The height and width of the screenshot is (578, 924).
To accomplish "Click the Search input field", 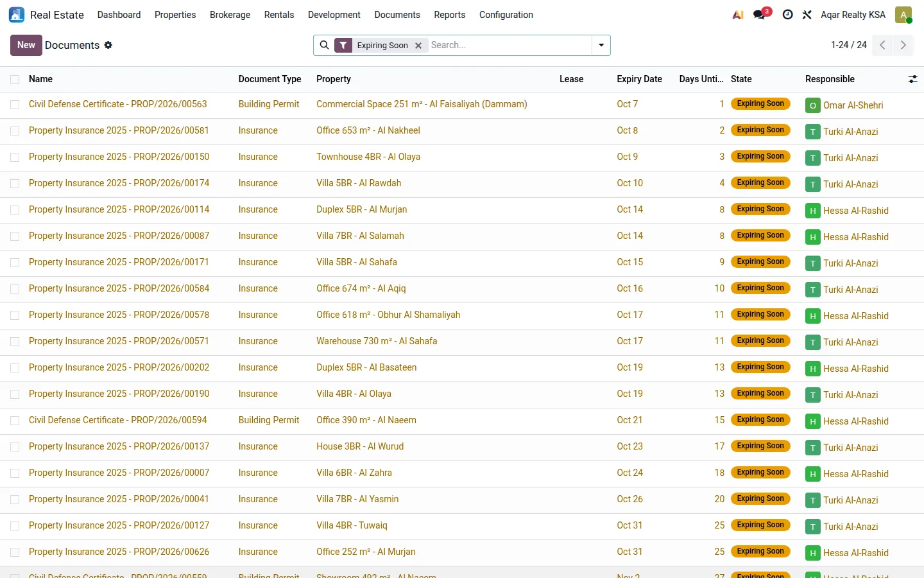I will (x=509, y=45).
